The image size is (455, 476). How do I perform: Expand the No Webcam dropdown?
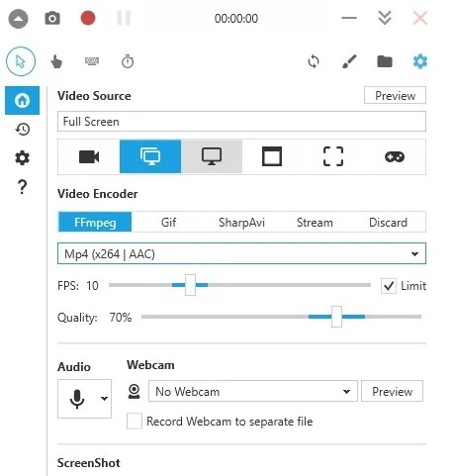253,391
